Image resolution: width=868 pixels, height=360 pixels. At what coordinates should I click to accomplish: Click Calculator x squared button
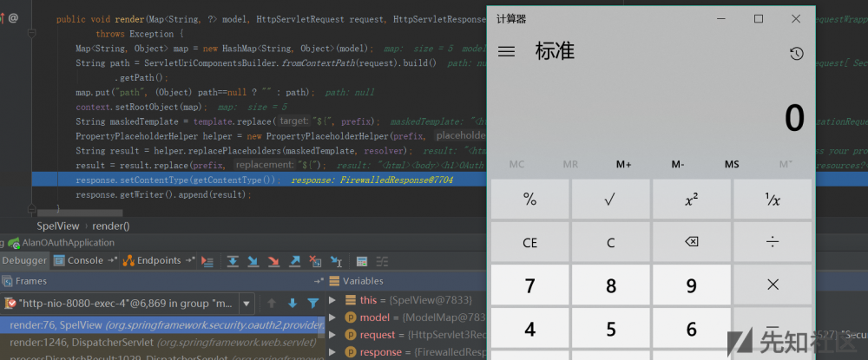pyautogui.click(x=692, y=200)
